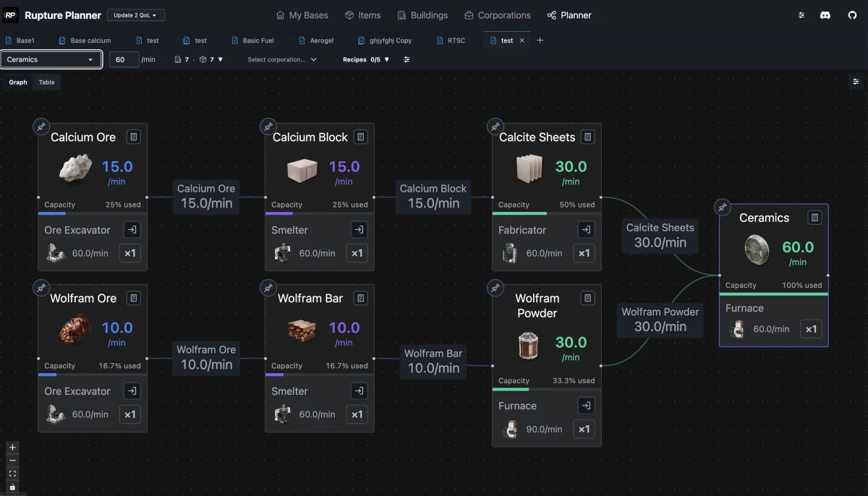The width and height of the screenshot is (868, 496).
Task: Click the arrow icon beside Wolfram Ore's Ore Excavator
Action: (132, 391)
